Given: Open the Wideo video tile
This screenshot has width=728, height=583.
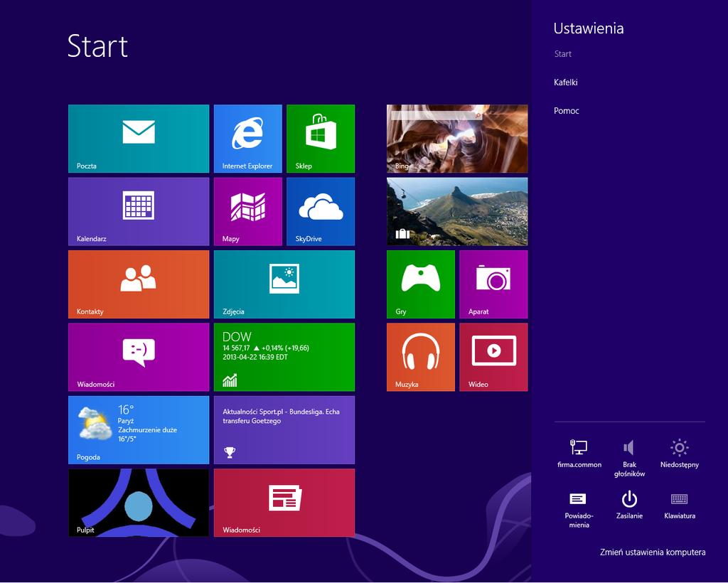Looking at the screenshot, I should click(x=493, y=357).
